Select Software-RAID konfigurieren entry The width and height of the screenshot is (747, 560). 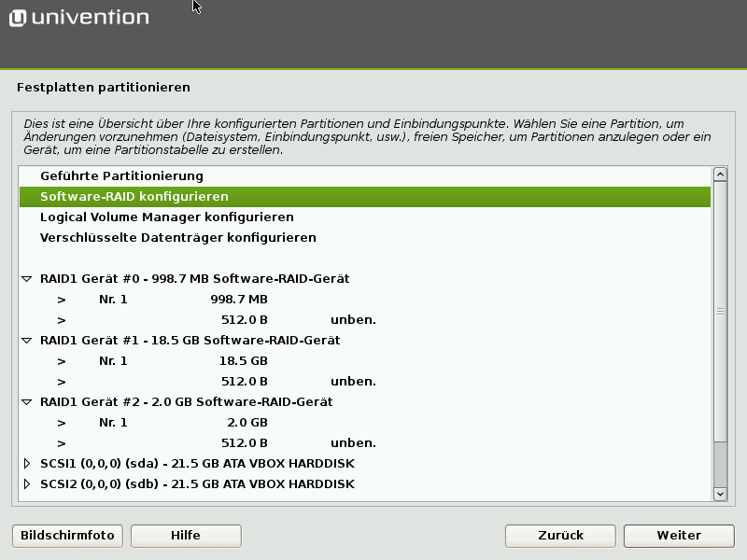[x=365, y=197]
